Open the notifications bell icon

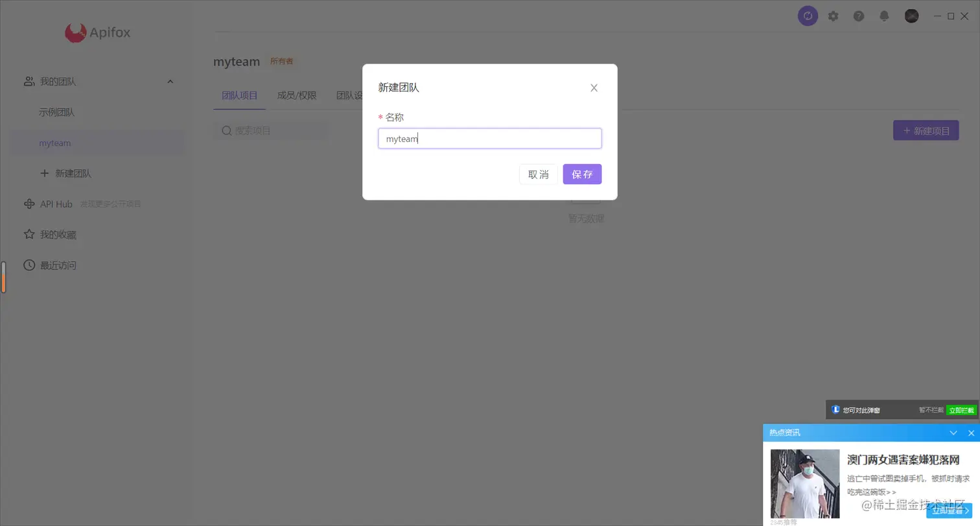click(884, 16)
